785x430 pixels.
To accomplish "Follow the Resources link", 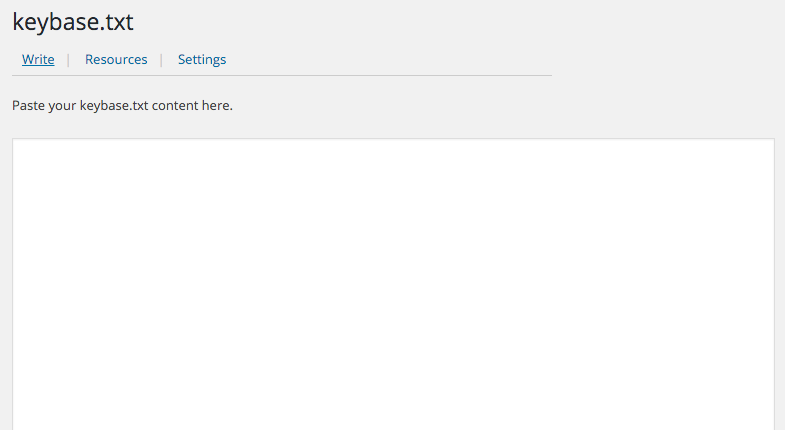I will (x=116, y=60).
